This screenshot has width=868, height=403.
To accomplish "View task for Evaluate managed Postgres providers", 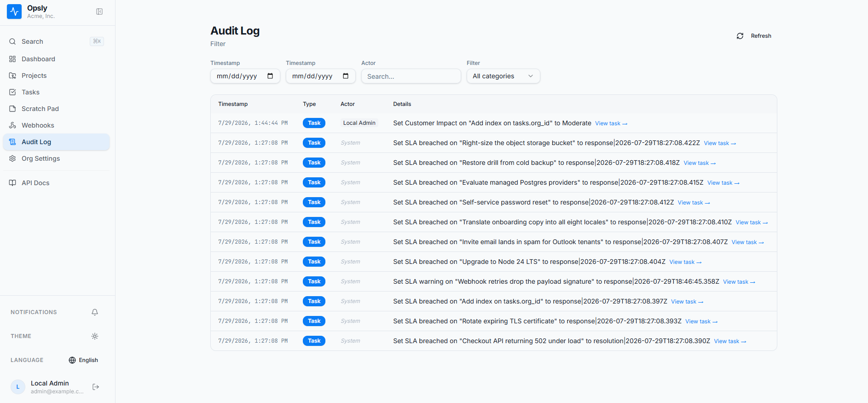I will (x=723, y=183).
